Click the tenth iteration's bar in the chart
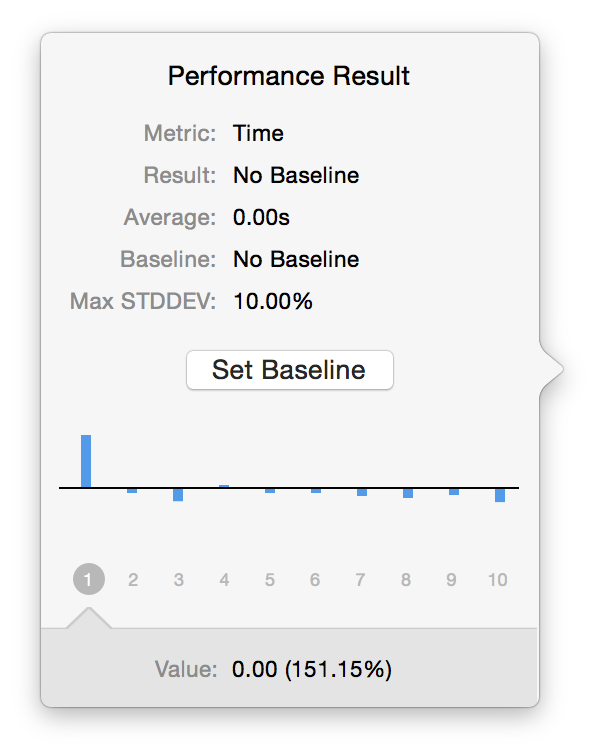 pyautogui.click(x=500, y=495)
